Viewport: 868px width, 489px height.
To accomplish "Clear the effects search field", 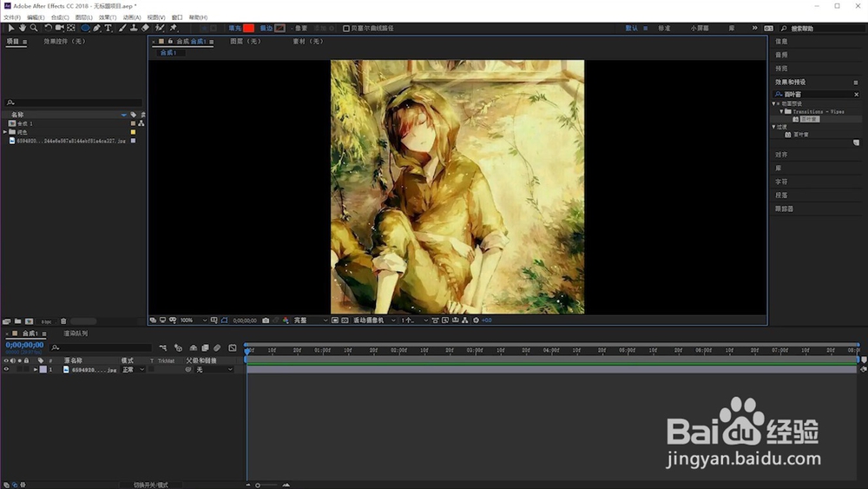I will pyautogui.click(x=857, y=94).
